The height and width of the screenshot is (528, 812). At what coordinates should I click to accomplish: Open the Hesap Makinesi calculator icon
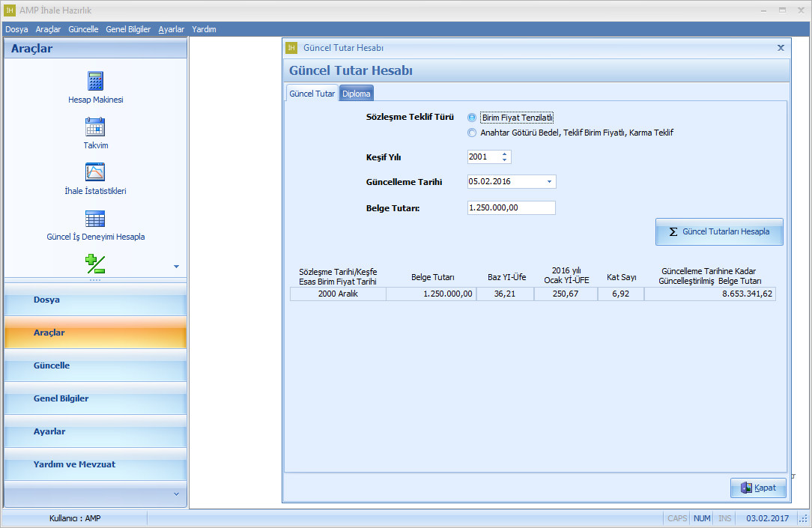95,81
